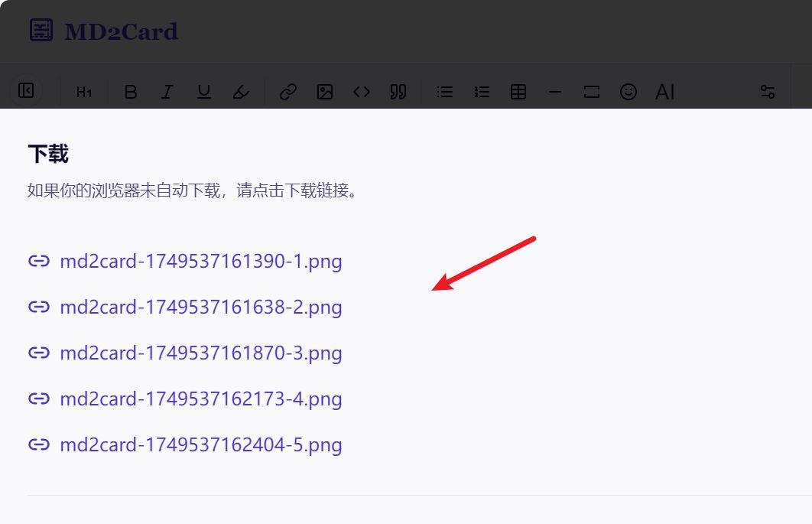Create a bulleted list
The height and width of the screenshot is (524, 812).
click(x=444, y=92)
